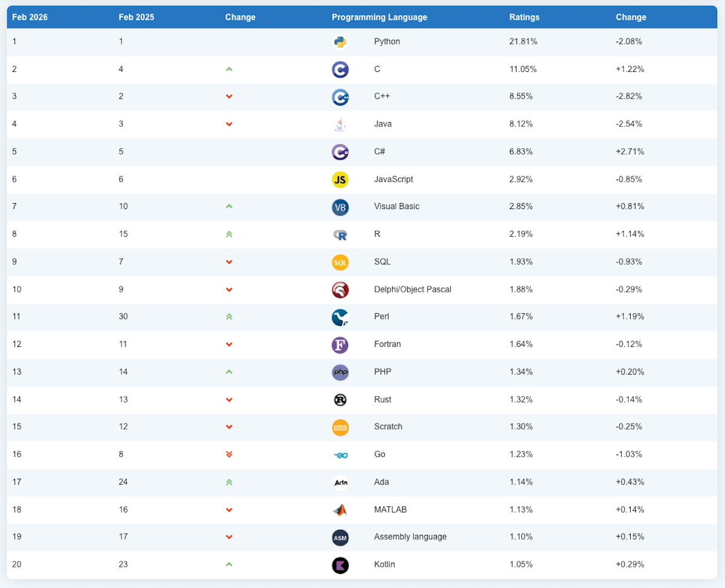Viewport: 725px width, 588px height.
Task: Click the Kotlin logo icon
Action: coord(340,564)
